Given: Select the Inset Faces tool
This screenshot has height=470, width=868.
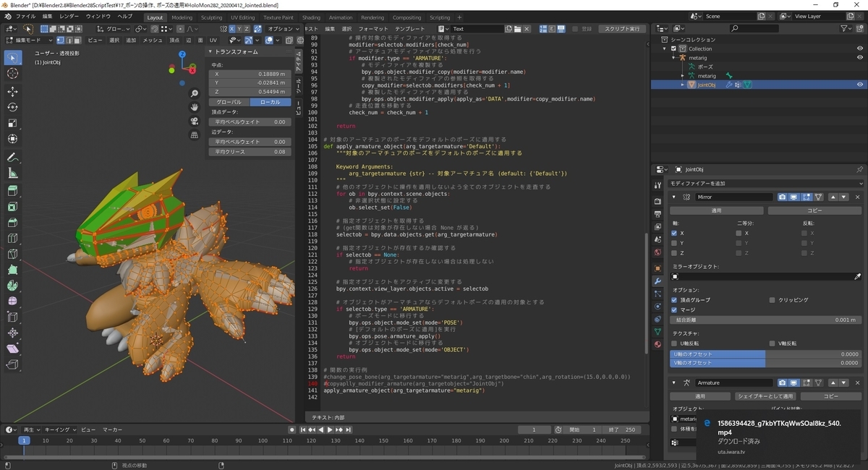Looking at the screenshot, I should 12,207.
